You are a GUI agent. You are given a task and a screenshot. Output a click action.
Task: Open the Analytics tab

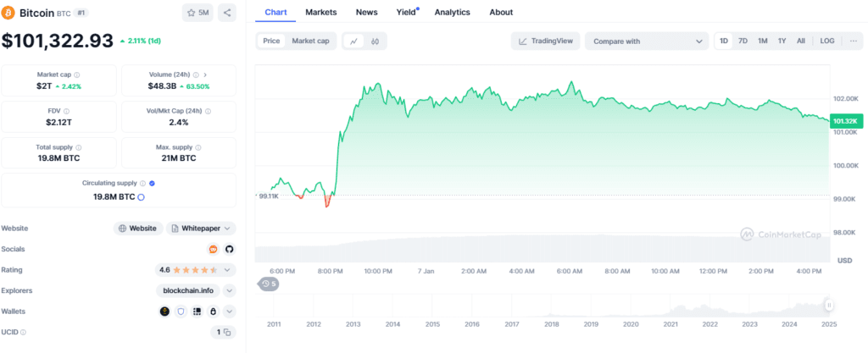453,12
